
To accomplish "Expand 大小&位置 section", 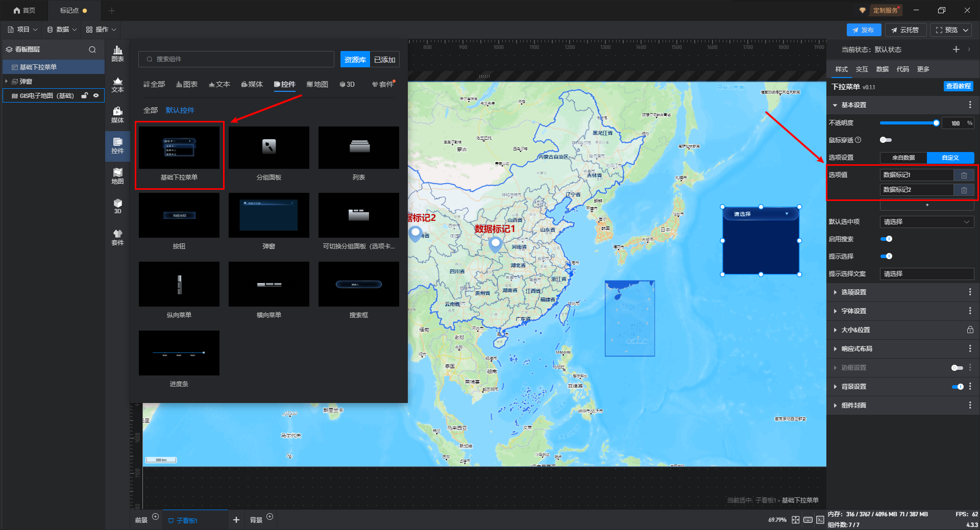I will (x=835, y=330).
